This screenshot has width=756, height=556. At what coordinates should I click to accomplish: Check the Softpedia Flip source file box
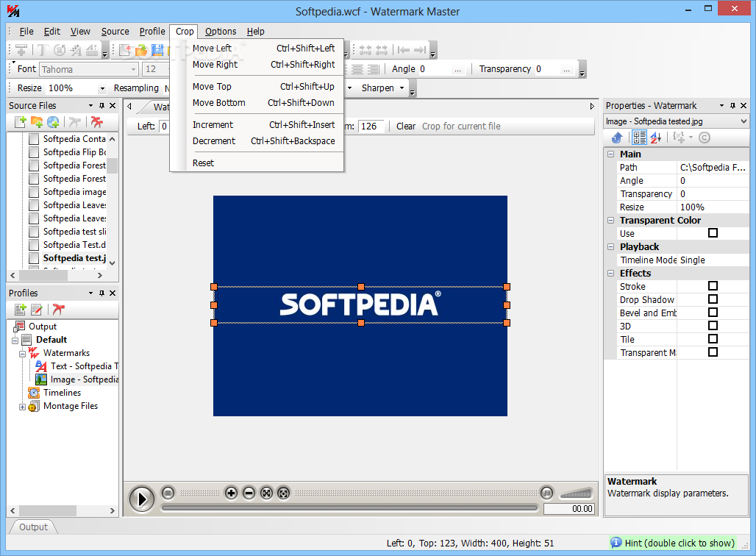pos(34,152)
